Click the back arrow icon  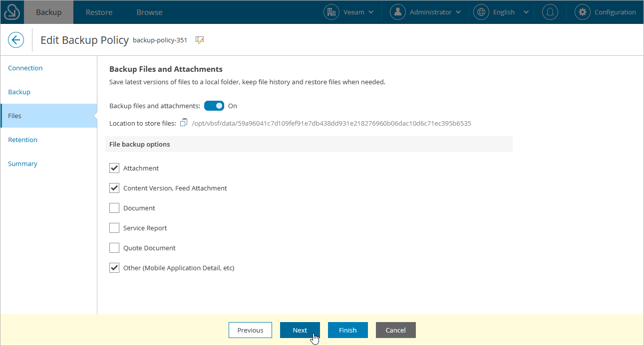click(16, 40)
